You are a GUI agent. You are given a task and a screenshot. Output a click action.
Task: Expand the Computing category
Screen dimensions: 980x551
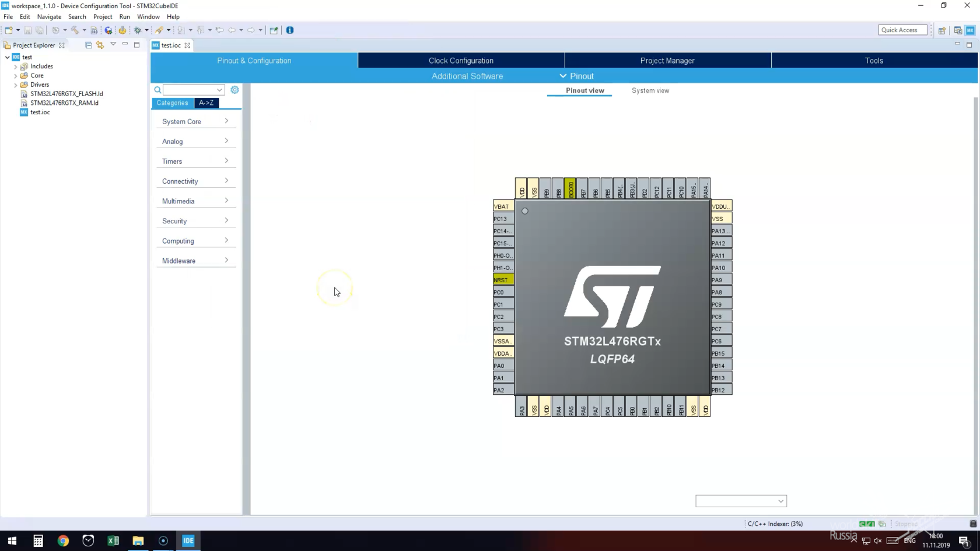[195, 240]
